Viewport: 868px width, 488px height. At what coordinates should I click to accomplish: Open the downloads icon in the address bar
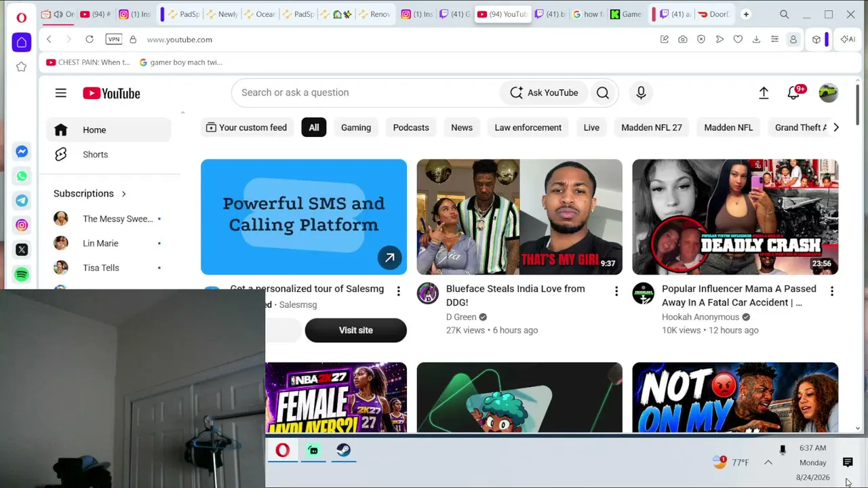click(756, 39)
